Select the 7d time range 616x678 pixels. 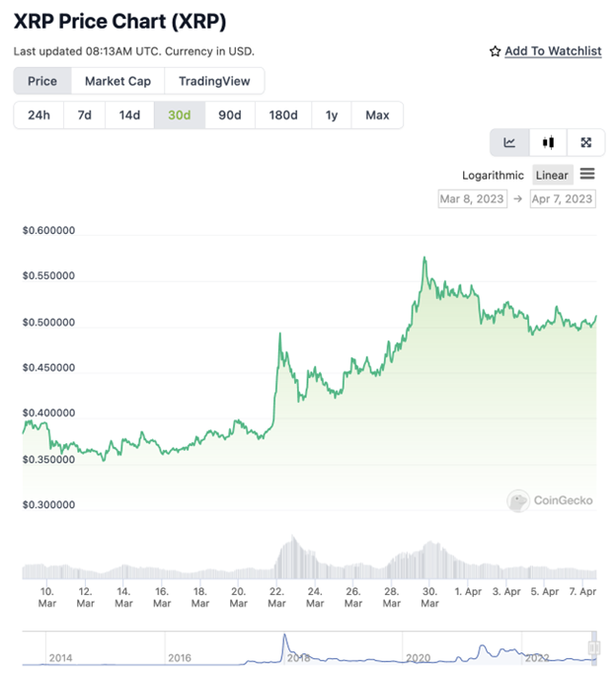pyautogui.click(x=85, y=114)
